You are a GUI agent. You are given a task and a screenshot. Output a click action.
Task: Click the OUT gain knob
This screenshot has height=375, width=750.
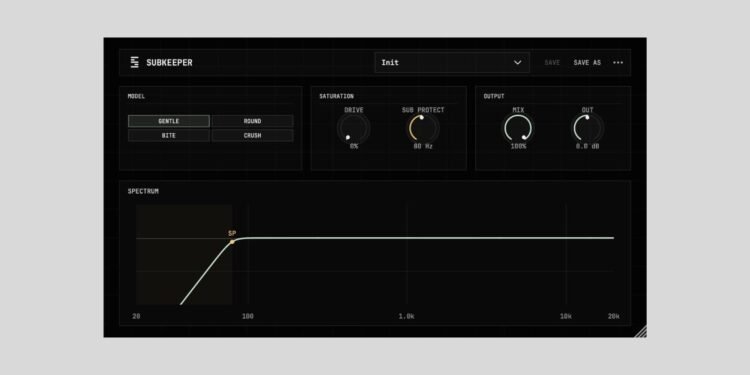[587, 128]
